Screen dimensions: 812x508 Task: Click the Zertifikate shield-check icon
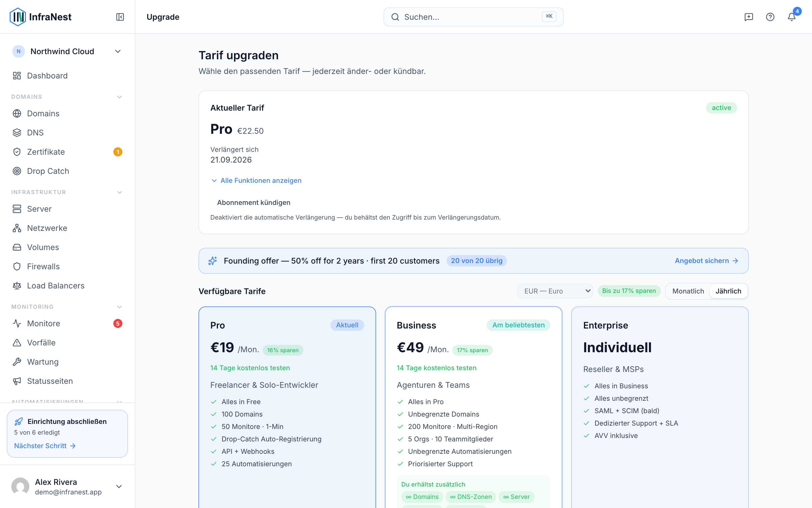pyautogui.click(x=17, y=152)
